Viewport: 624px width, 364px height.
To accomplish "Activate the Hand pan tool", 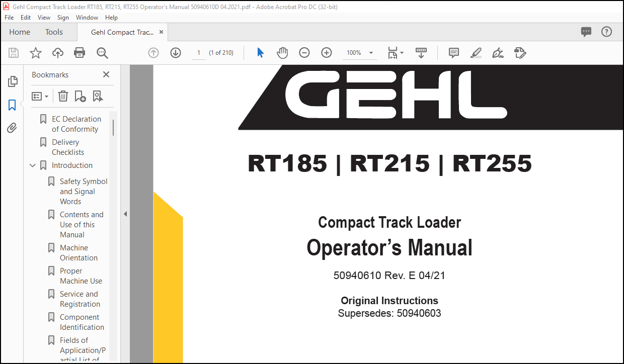I will pyautogui.click(x=282, y=53).
